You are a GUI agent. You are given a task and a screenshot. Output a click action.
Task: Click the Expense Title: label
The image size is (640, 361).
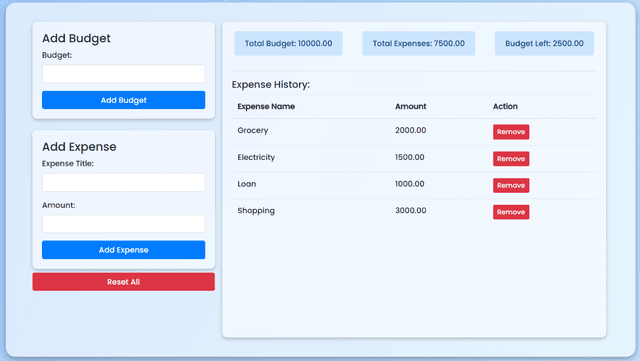(68, 163)
